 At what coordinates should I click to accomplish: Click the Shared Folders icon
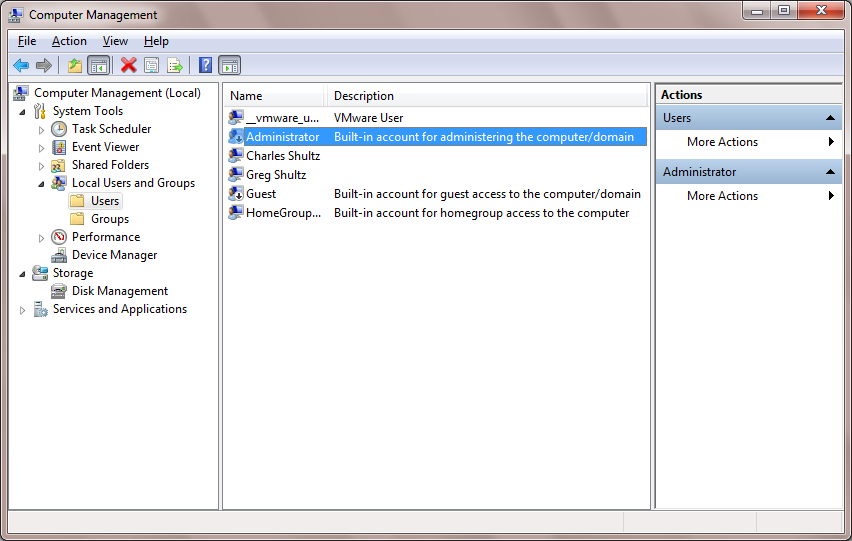[x=59, y=165]
